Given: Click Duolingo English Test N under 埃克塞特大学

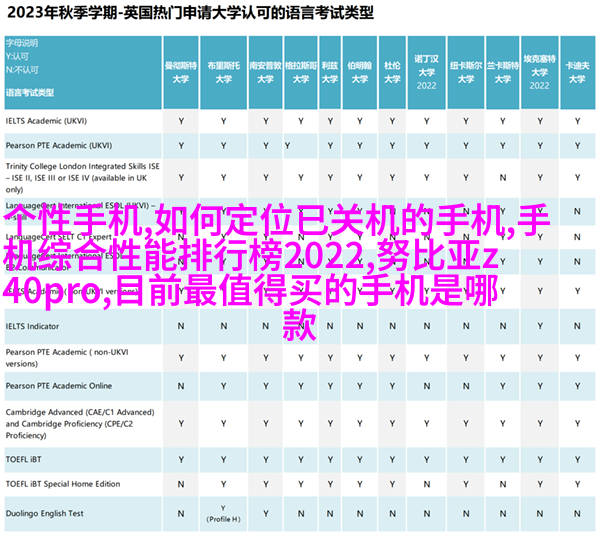Looking at the screenshot, I should pyautogui.click(x=540, y=513).
